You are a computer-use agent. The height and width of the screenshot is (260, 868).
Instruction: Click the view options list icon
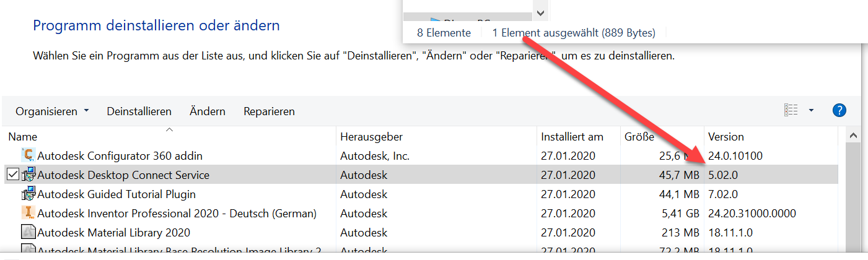791,111
